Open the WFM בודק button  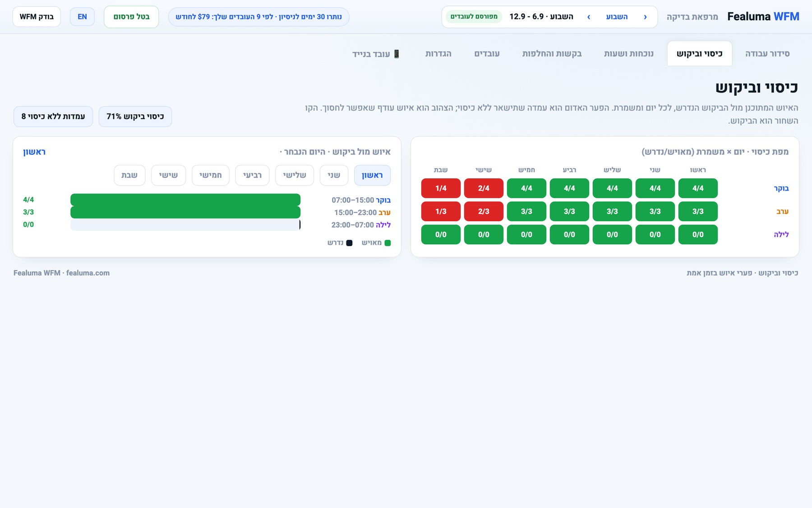(x=37, y=17)
